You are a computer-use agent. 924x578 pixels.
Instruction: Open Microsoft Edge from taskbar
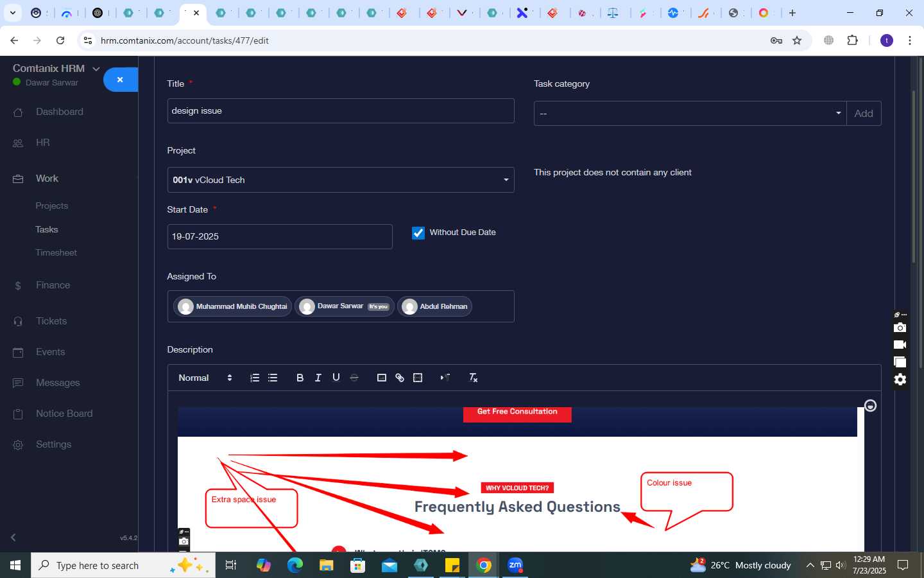295,565
